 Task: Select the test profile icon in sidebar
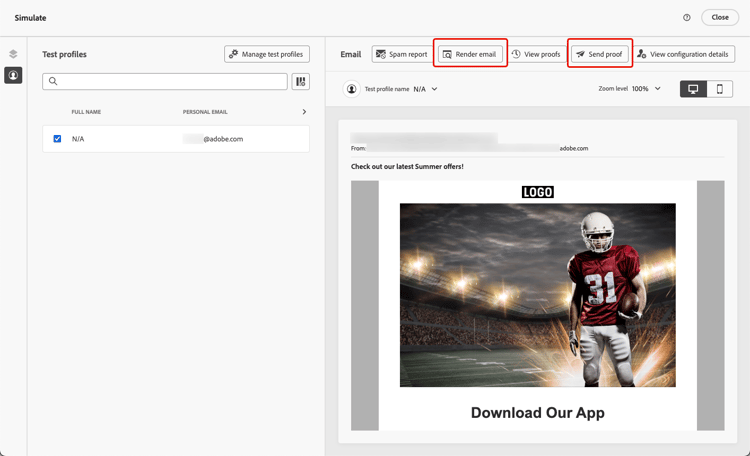coord(13,75)
